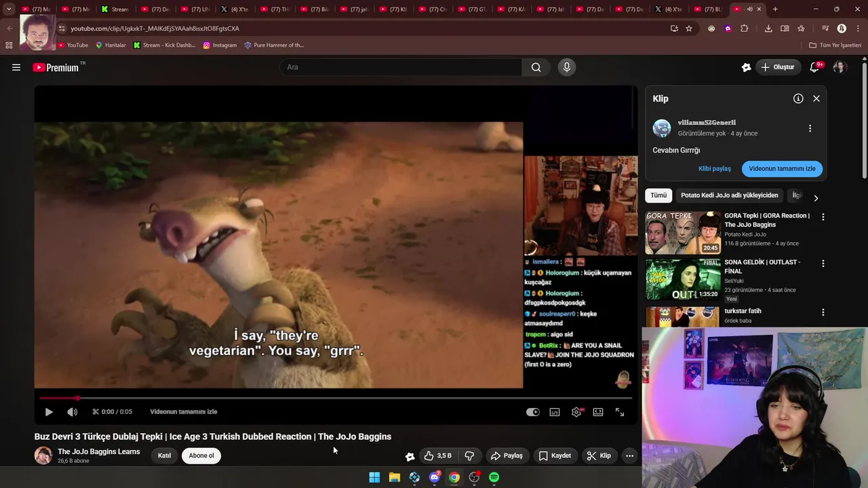Image resolution: width=868 pixels, height=488 pixels.
Task: Save the video with Kaydet
Action: [555, 455]
